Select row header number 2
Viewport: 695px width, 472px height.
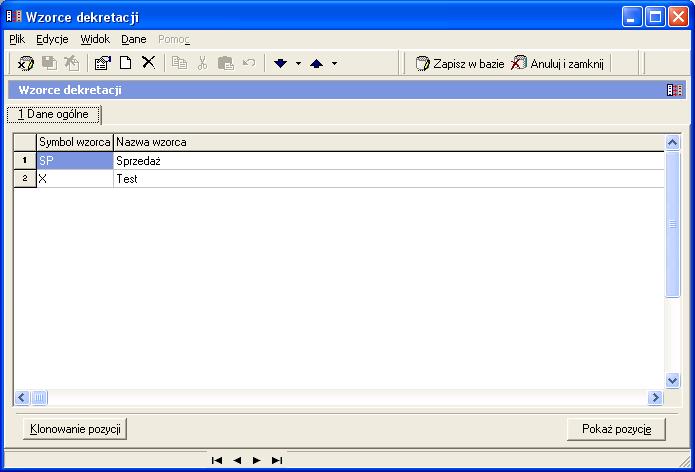(x=25, y=179)
